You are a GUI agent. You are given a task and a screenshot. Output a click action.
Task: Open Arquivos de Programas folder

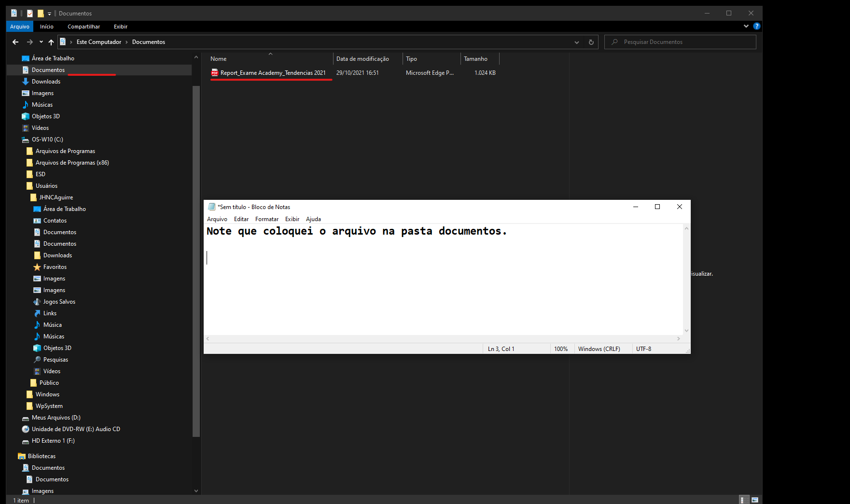point(65,151)
